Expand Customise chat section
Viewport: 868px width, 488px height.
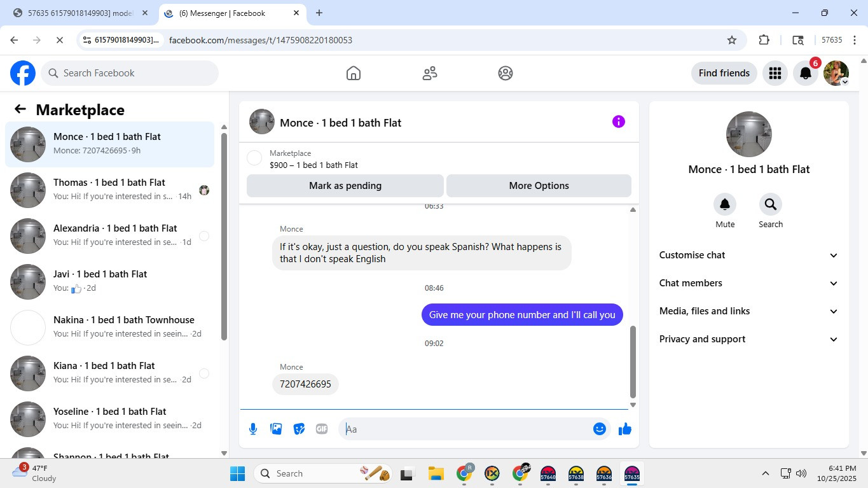click(749, 255)
